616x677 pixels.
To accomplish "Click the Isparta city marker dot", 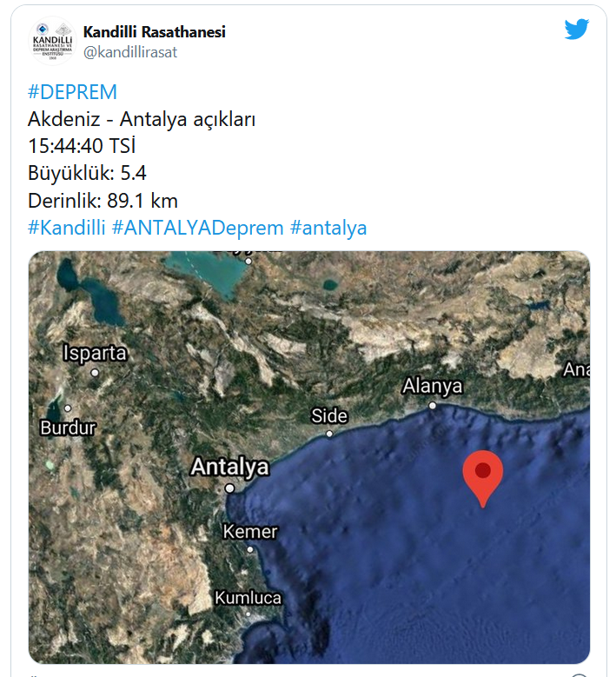I will pos(95,372).
